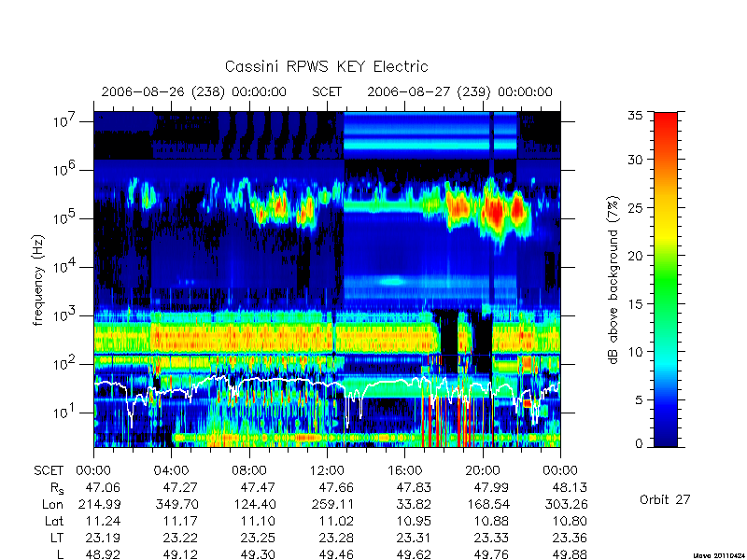Viewport: 747px width, 560px height.
Task: Click the LT value 23.33
Action: click(x=491, y=539)
